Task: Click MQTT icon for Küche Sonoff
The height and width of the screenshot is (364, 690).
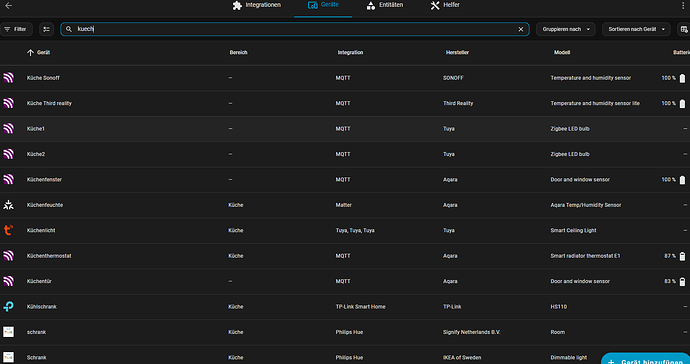Action: [x=8, y=78]
